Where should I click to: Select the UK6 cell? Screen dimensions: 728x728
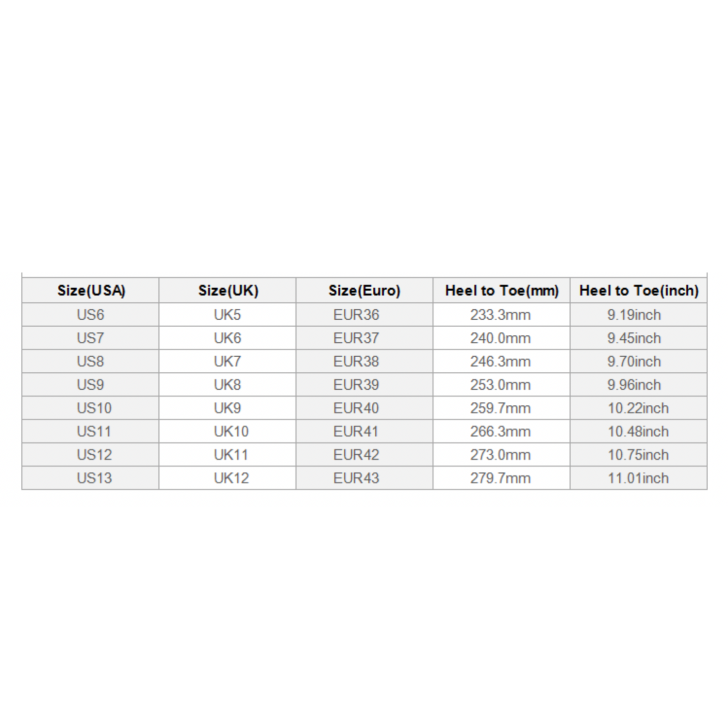click(227, 338)
